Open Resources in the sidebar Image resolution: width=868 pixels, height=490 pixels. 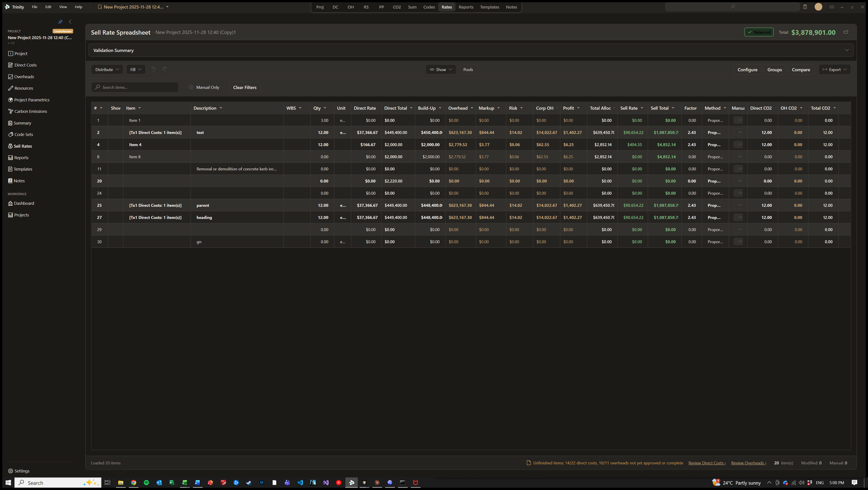[x=21, y=88]
